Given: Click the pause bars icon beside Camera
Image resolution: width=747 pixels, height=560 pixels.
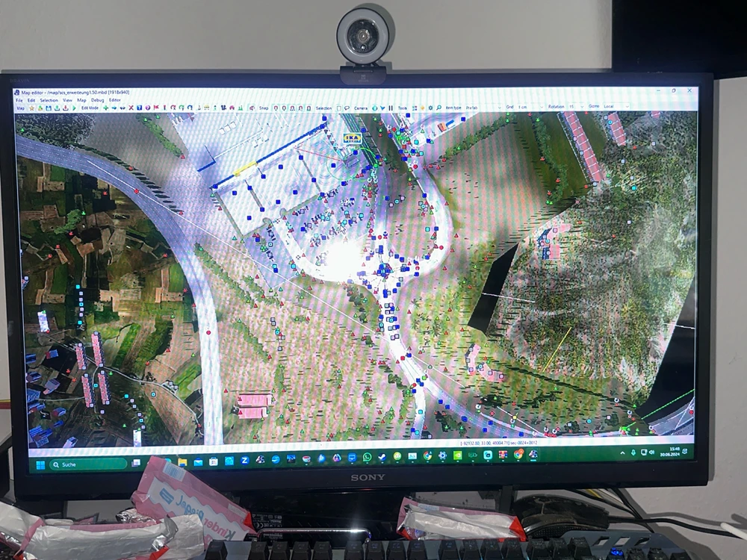Looking at the screenshot, I should coord(390,108).
